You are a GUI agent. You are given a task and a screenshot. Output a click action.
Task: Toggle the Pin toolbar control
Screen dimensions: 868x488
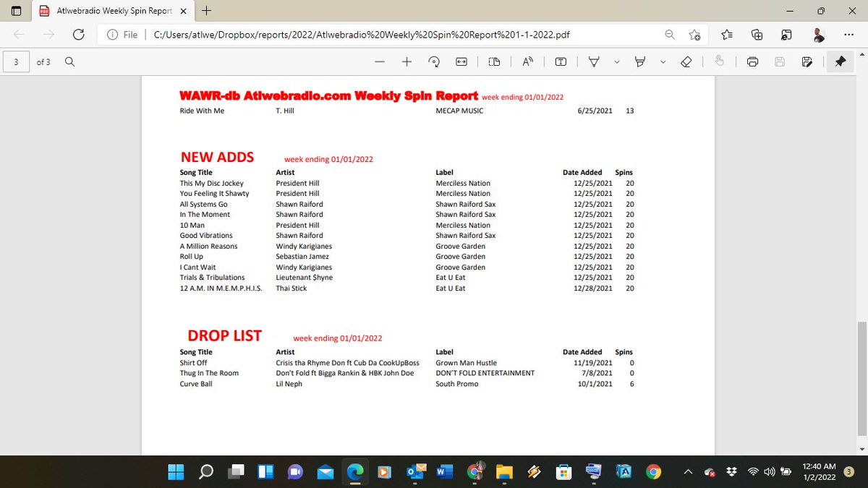coord(839,61)
